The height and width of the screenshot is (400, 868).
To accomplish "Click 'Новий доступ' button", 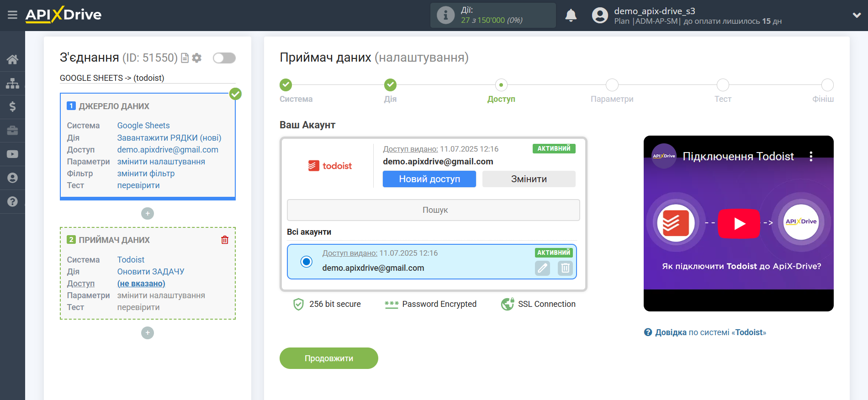I will (429, 179).
